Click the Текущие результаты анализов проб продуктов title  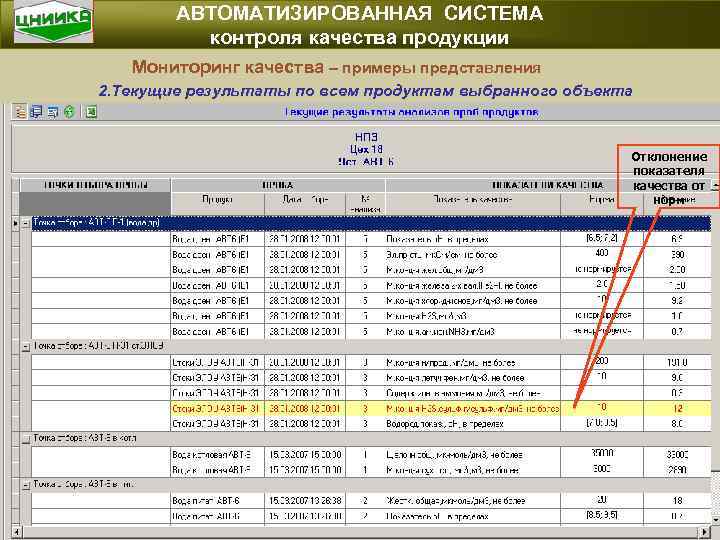tap(411, 112)
